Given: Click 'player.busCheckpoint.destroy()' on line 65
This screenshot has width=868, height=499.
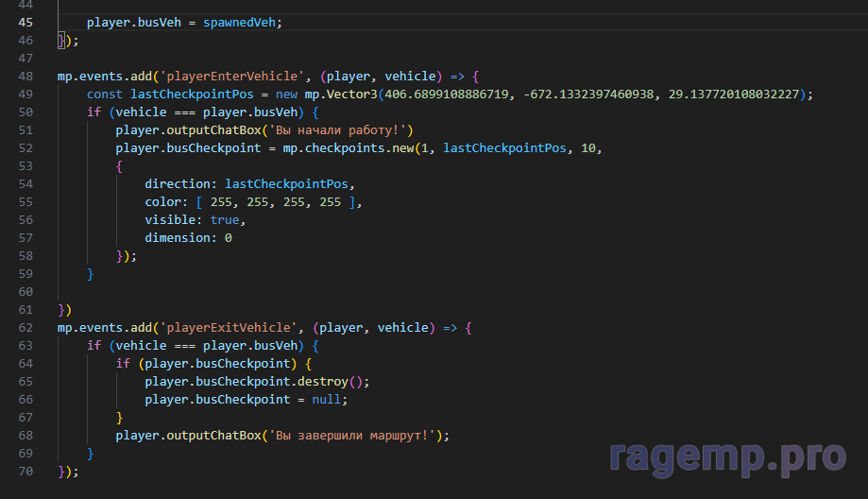Looking at the screenshot, I should pos(253,382).
